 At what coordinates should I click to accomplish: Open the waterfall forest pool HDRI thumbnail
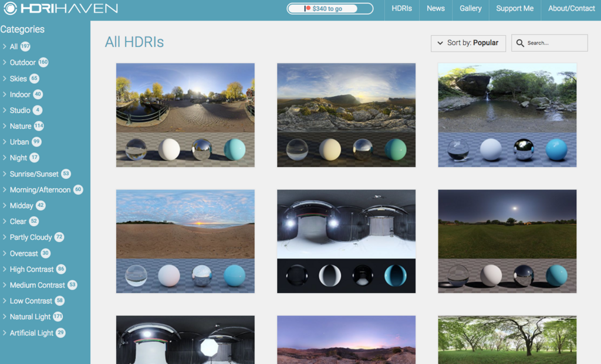[x=507, y=115]
